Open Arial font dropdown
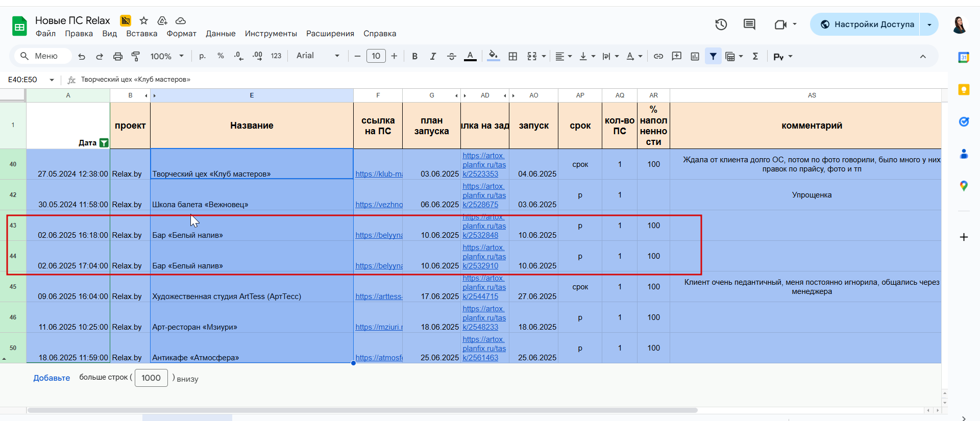980x421 pixels. pyautogui.click(x=317, y=56)
